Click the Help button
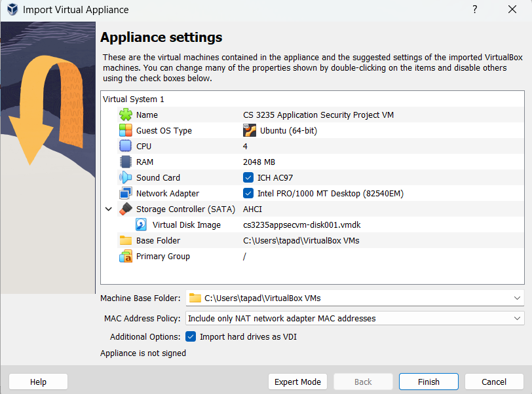This screenshot has width=532, height=394. (38, 382)
